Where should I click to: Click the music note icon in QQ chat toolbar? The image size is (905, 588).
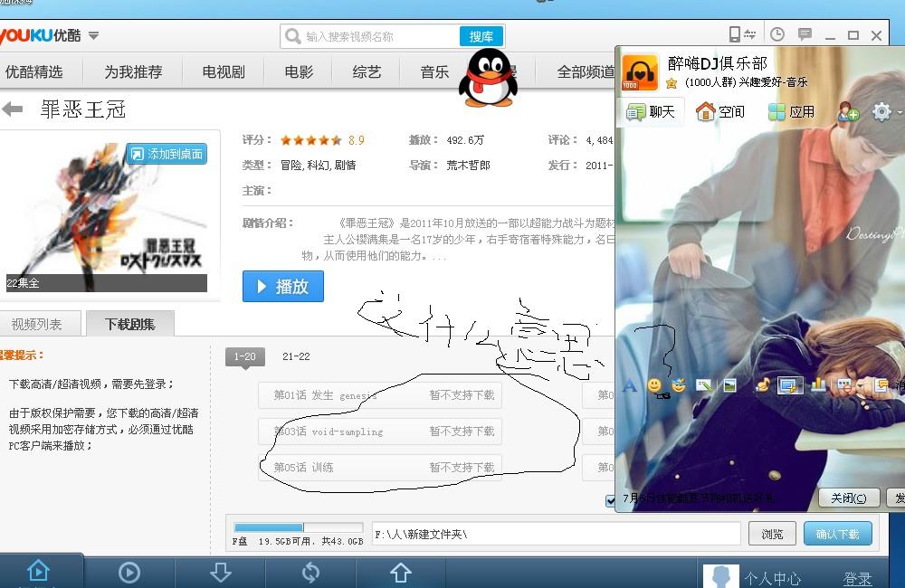point(762,384)
